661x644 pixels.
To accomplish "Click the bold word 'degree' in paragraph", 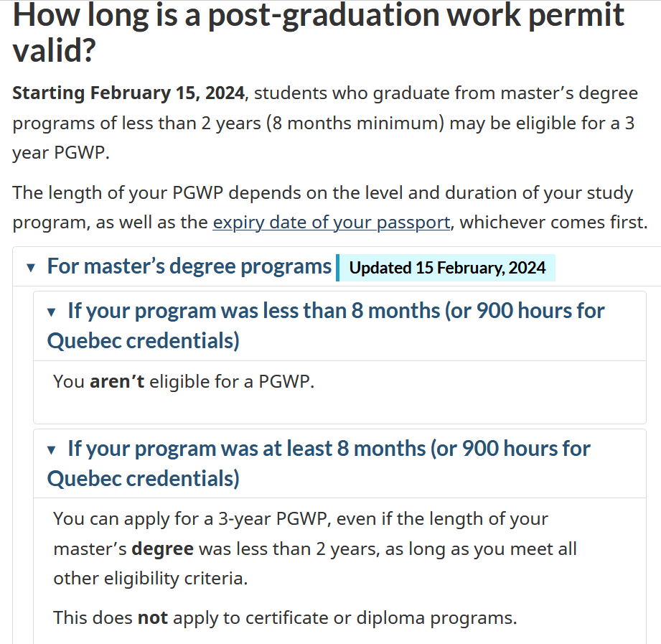I will point(162,549).
